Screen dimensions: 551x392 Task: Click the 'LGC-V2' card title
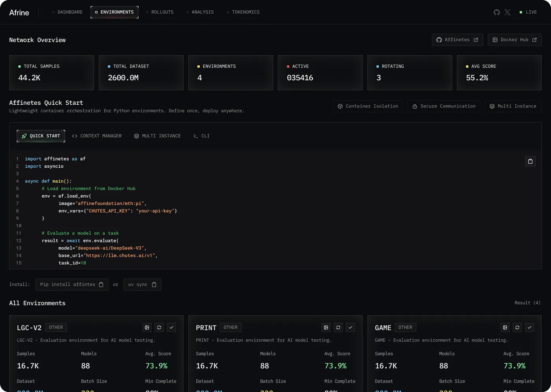pos(29,328)
